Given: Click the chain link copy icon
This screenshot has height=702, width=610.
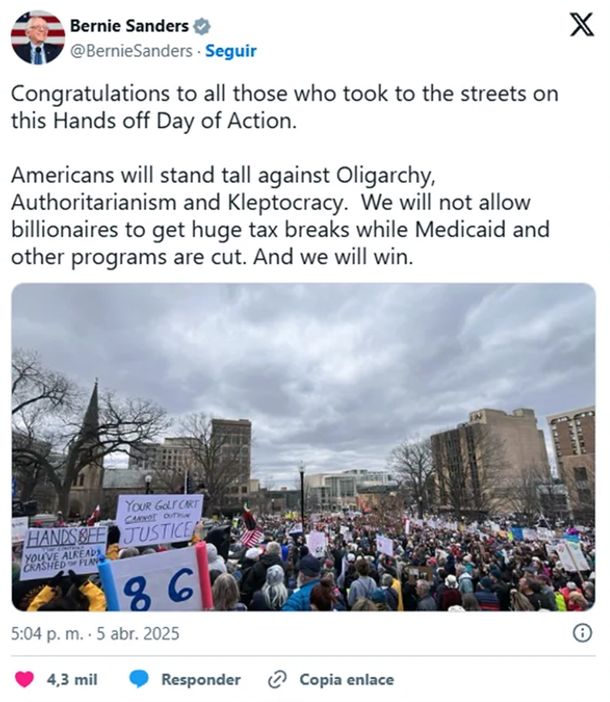Looking at the screenshot, I should tap(277, 679).
